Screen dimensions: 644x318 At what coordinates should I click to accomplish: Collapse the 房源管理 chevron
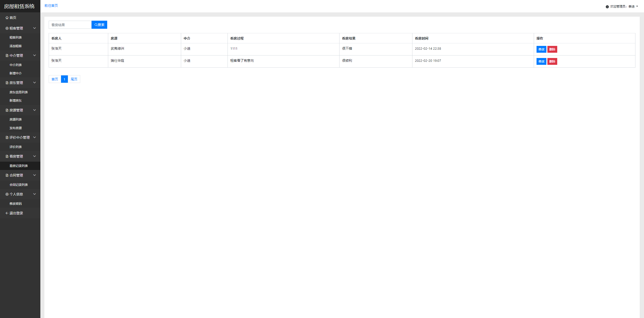(x=35, y=110)
